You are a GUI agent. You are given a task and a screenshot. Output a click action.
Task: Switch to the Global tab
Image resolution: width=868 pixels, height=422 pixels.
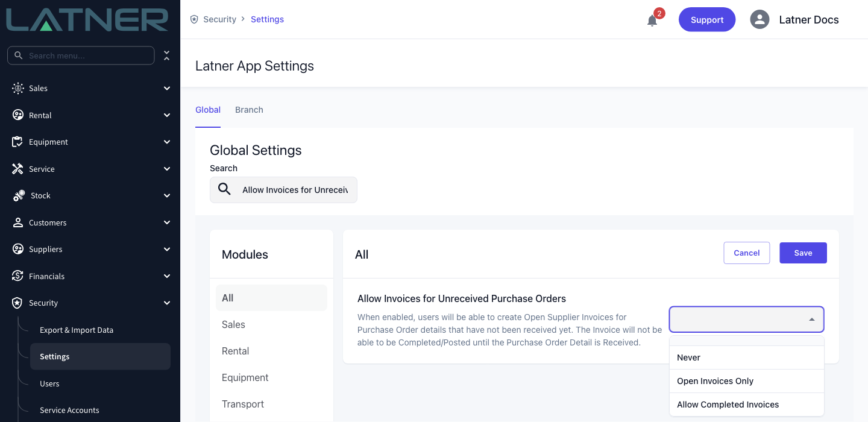pos(208,110)
